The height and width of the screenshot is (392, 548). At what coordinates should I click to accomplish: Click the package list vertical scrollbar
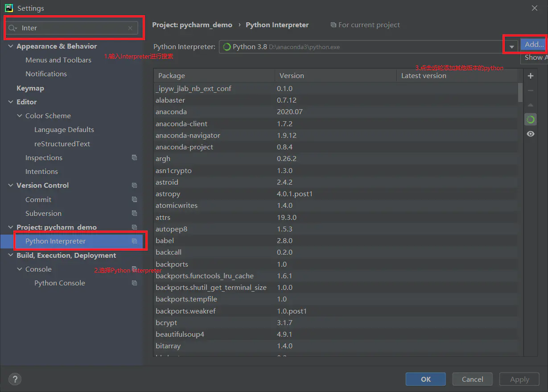click(520, 93)
